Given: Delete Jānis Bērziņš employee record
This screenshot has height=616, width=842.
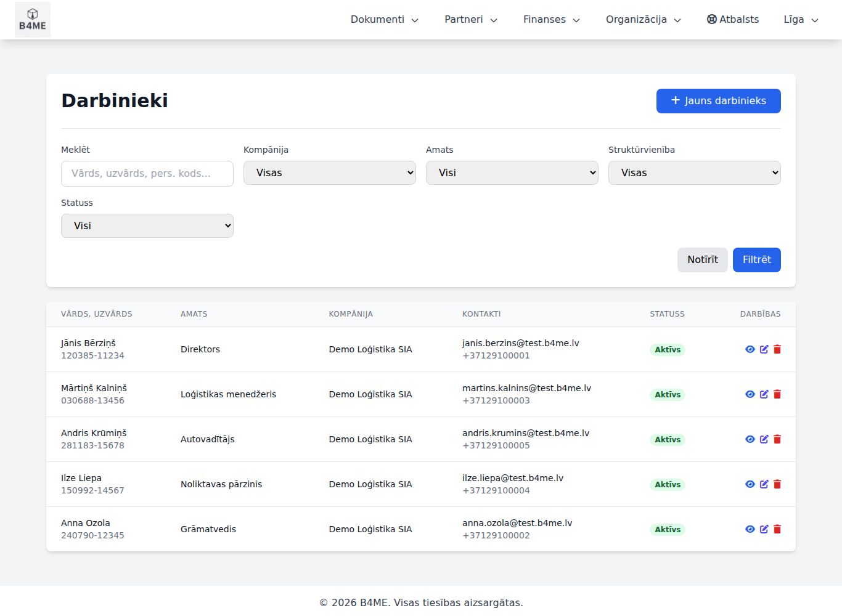Looking at the screenshot, I should (x=777, y=349).
